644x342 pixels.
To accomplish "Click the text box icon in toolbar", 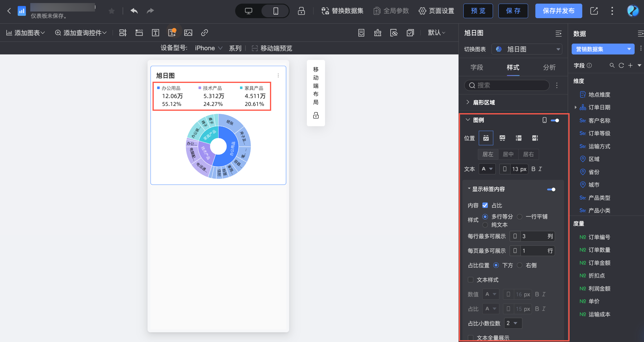I will click(x=155, y=33).
